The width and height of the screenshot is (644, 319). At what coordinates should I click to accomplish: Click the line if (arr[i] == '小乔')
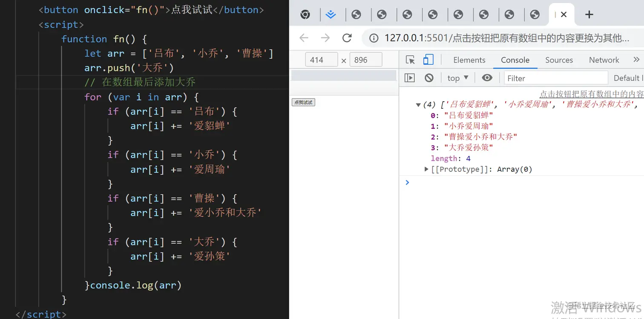(172, 155)
